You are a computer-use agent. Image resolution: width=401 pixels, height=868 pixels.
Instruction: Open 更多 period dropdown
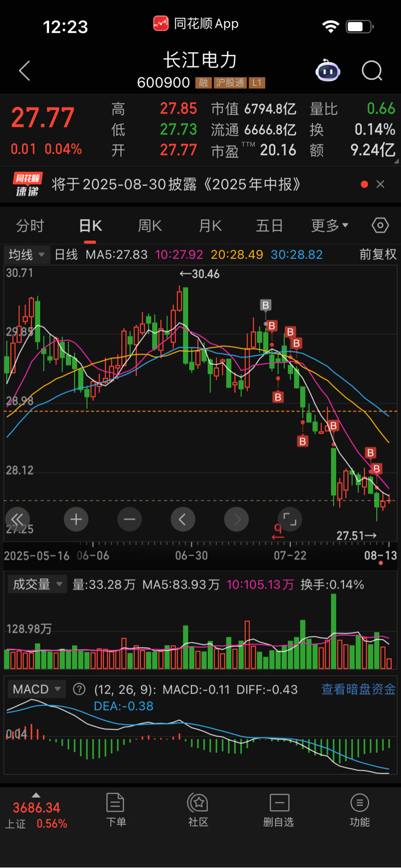coord(329,225)
